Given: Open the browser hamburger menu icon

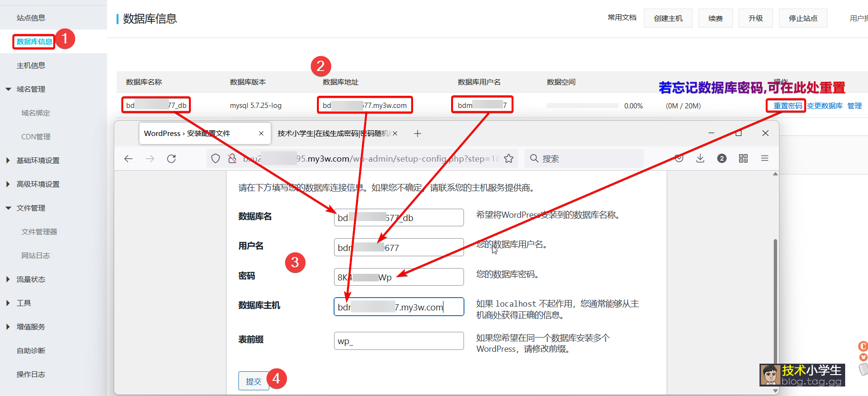Looking at the screenshot, I should [x=765, y=158].
